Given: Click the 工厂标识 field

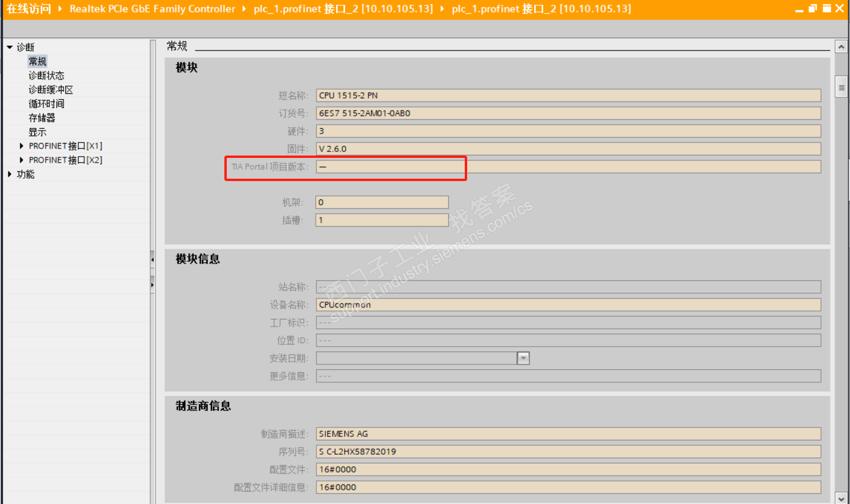Looking at the screenshot, I should tap(569, 323).
